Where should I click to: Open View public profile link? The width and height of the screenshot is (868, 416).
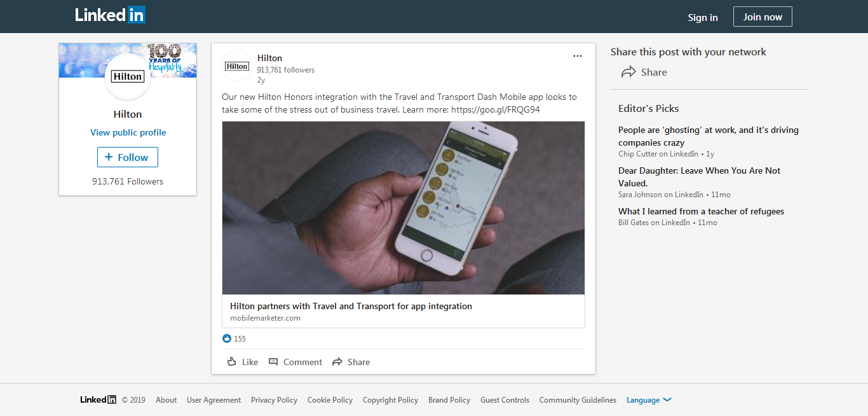(x=127, y=132)
